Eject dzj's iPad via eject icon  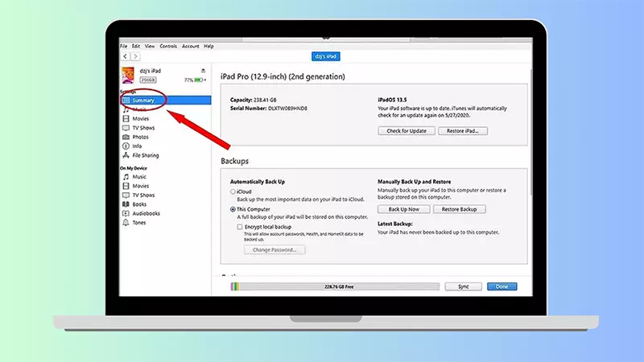[x=203, y=71]
